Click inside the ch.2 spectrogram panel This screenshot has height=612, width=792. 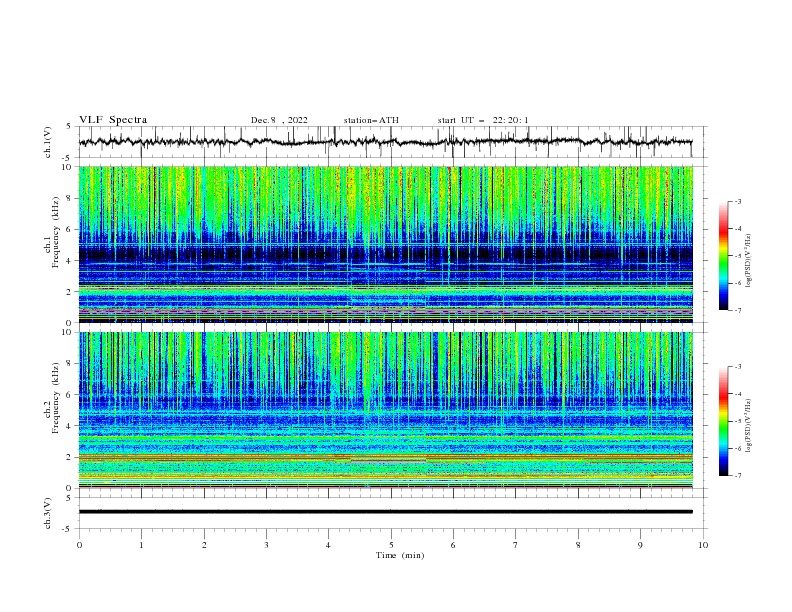point(386,410)
